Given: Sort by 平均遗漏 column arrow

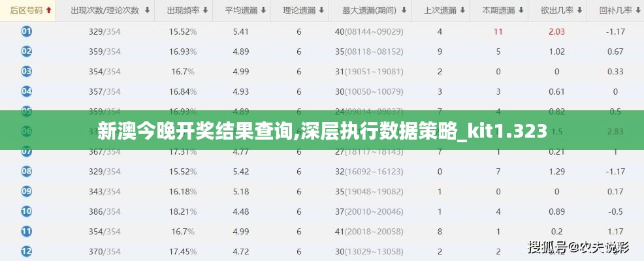Looking at the screenshot, I should tap(262, 10).
